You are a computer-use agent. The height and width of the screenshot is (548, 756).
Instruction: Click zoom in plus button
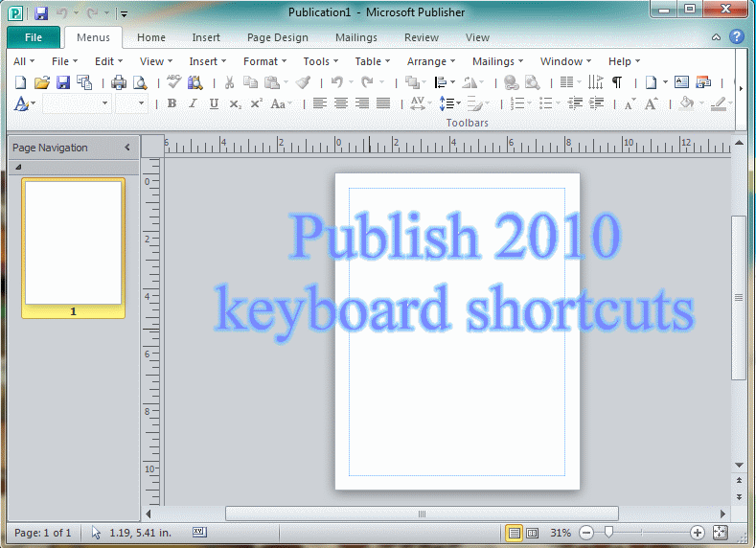tap(697, 533)
